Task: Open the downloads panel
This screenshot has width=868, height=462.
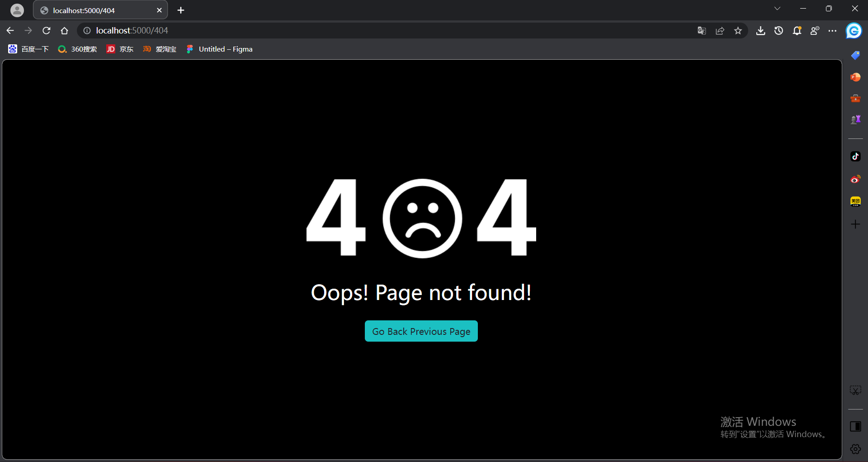Action: (x=760, y=30)
